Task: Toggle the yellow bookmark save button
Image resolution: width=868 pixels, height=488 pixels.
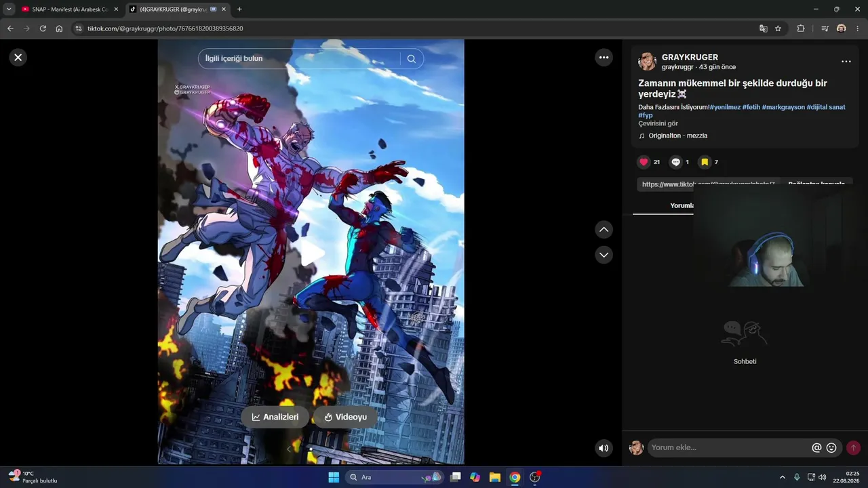Action: pyautogui.click(x=705, y=162)
